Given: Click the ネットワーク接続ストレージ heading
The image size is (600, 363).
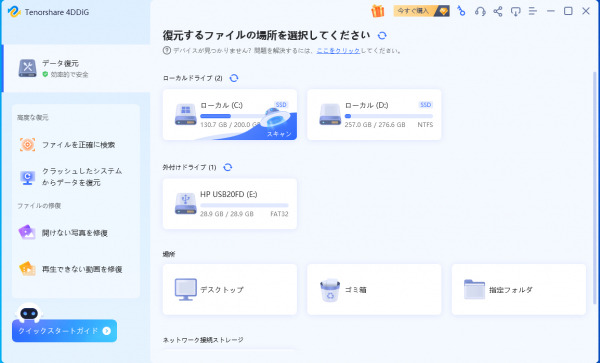Looking at the screenshot, I should point(203,340).
